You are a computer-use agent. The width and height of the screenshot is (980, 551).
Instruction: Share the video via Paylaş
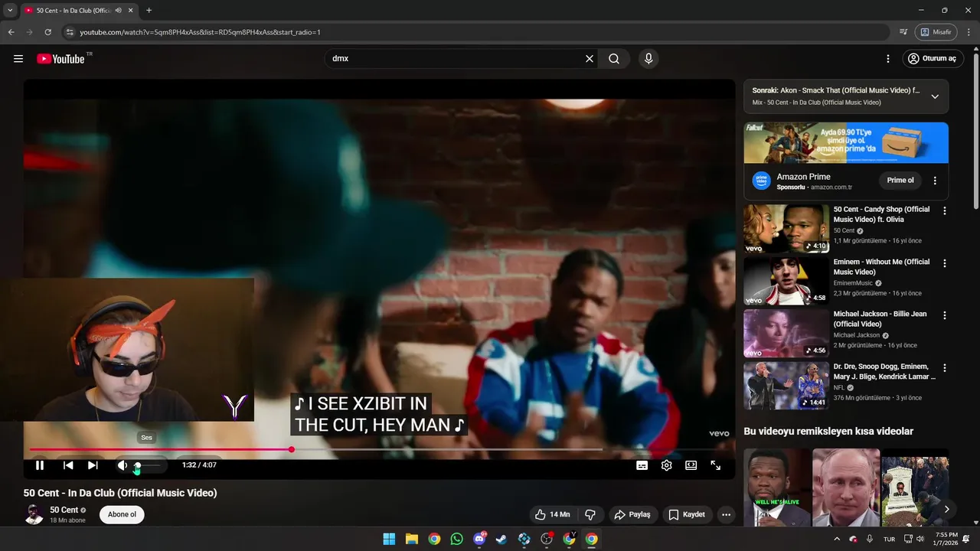coord(632,514)
